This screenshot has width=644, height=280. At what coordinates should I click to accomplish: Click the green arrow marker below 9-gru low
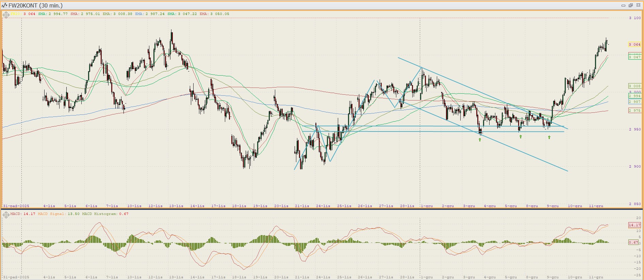(x=549, y=137)
